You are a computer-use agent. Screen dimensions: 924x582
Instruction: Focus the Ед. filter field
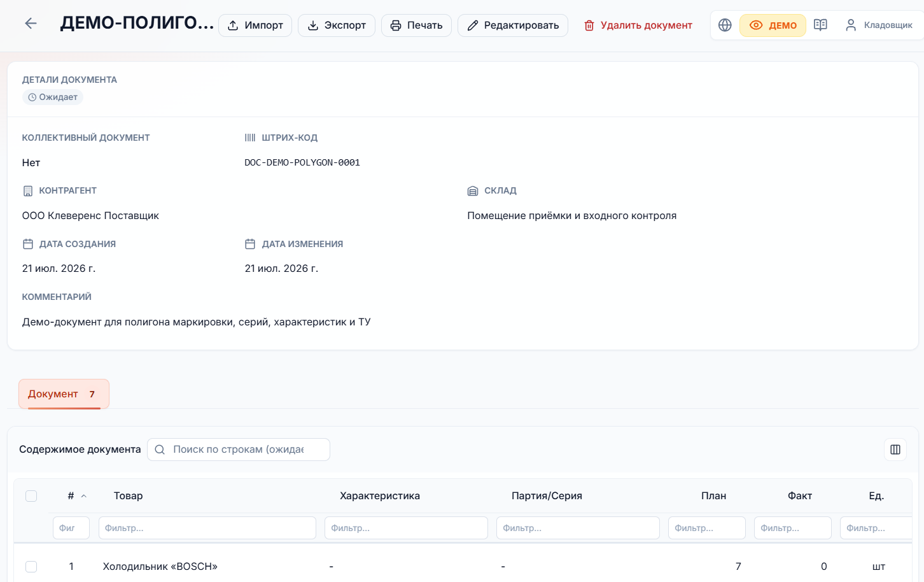click(x=876, y=528)
